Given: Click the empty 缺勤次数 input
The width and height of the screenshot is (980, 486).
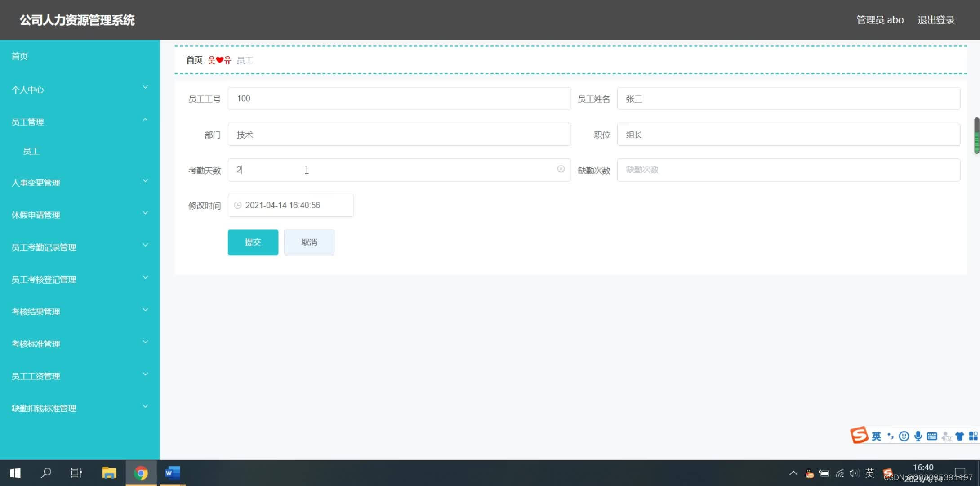Looking at the screenshot, I should (x=788, y=170).
